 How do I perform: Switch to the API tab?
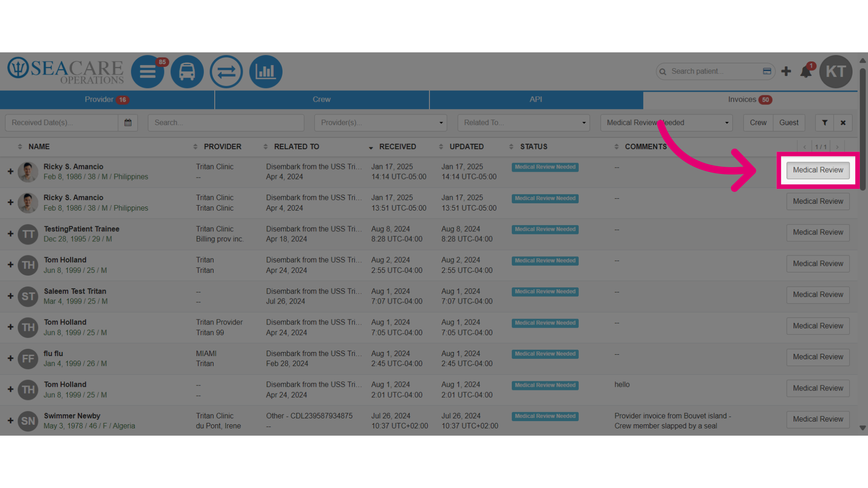(536, 100)
